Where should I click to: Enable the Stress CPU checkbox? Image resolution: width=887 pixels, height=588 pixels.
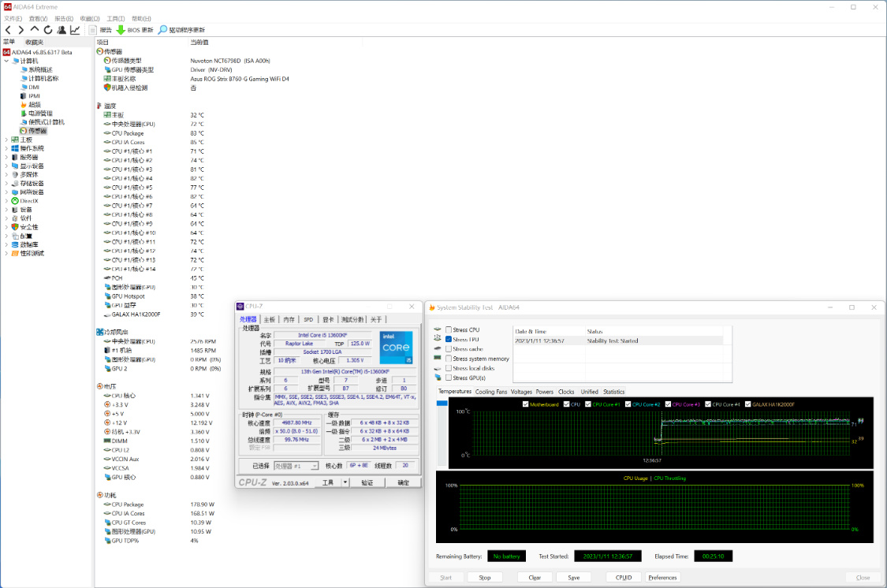click(449, 329)
